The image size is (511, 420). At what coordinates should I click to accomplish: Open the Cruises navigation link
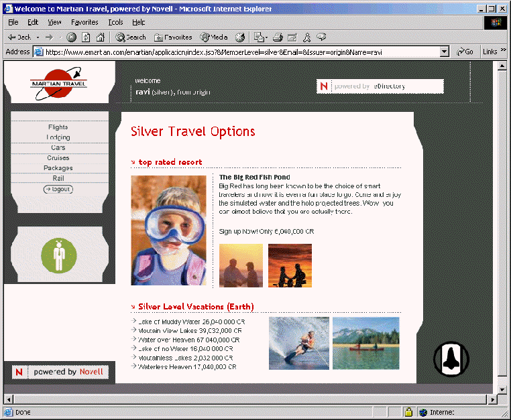pyautogui.click(x=58, y=158)
